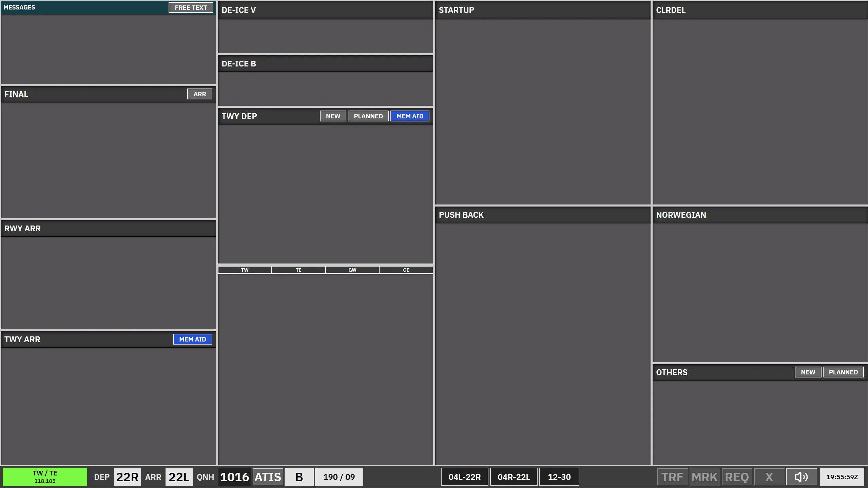Toggle runway 04R-22L button
868x488 pixels.
coord(514,477)
